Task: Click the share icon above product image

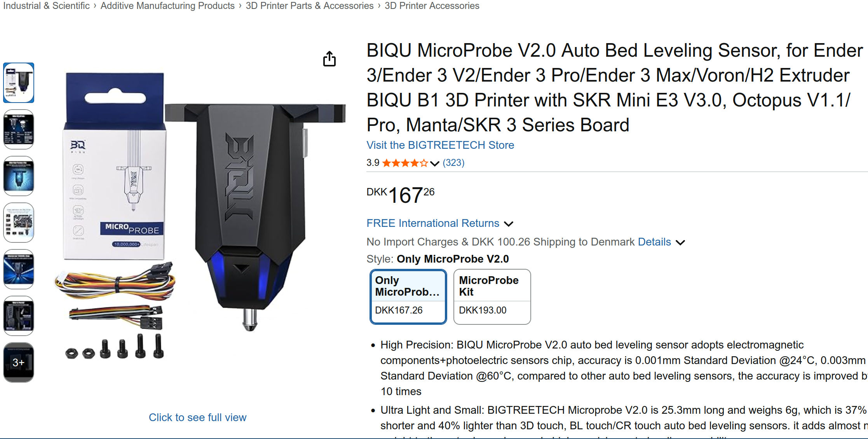Action: click(x=329, y=59)
